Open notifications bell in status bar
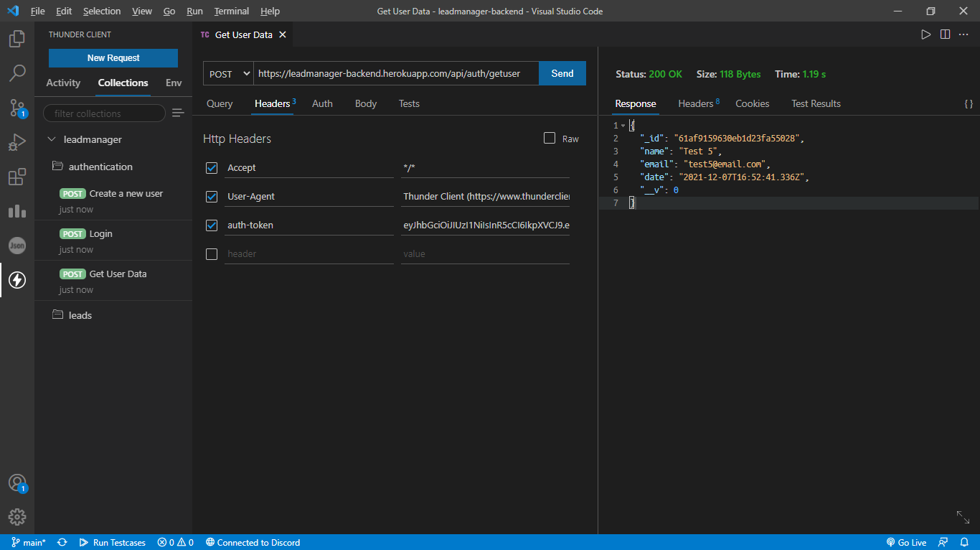This screenshot has height=550, width=980. (x=963, y=543)
